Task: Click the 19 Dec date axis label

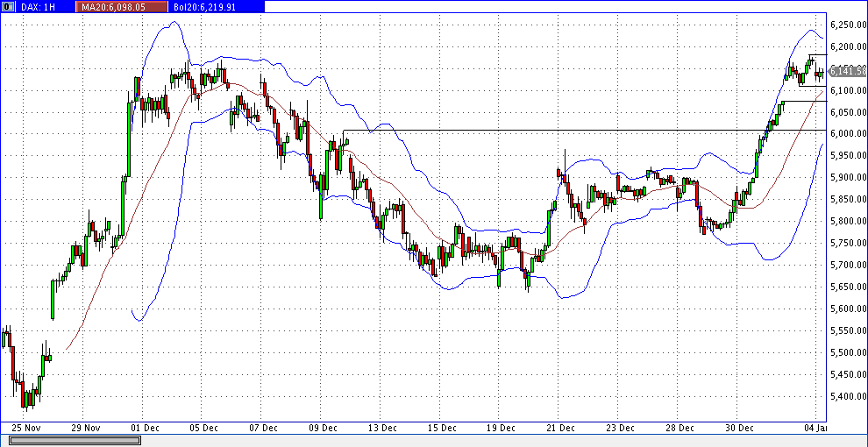Action: click(x=501, y=428)
